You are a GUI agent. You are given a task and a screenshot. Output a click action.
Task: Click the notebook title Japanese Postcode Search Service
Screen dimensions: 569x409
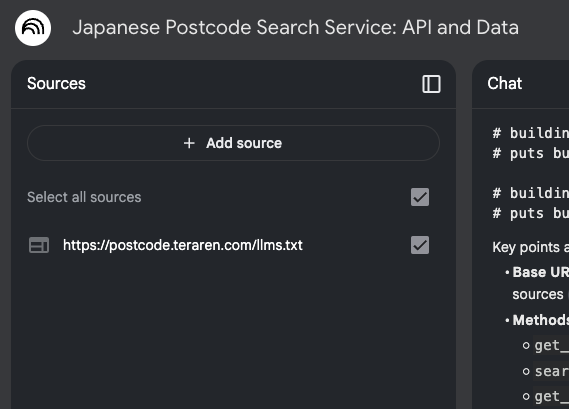[295, 28]
